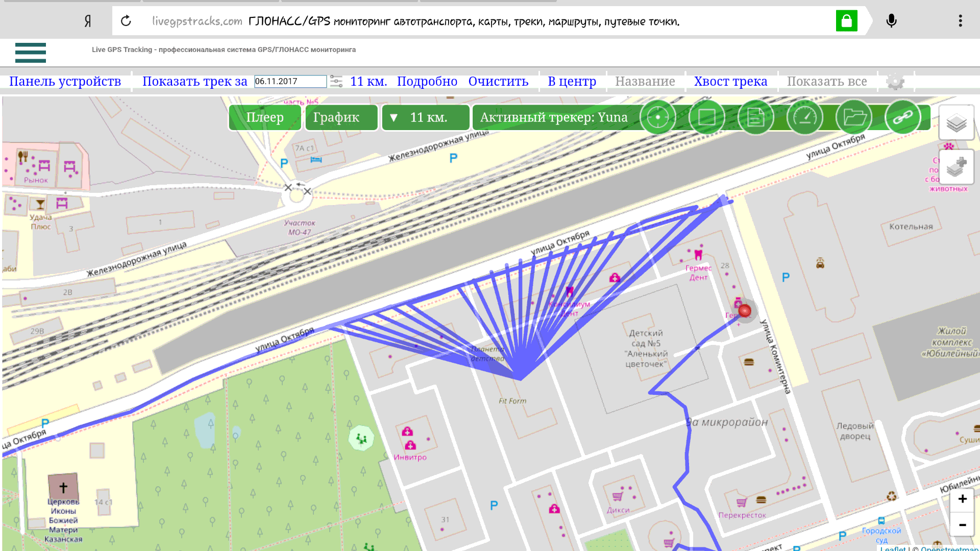The height and width of the screenshot is (551, 980).
Task: Click the chain link share icon
Action: (903, 117)
